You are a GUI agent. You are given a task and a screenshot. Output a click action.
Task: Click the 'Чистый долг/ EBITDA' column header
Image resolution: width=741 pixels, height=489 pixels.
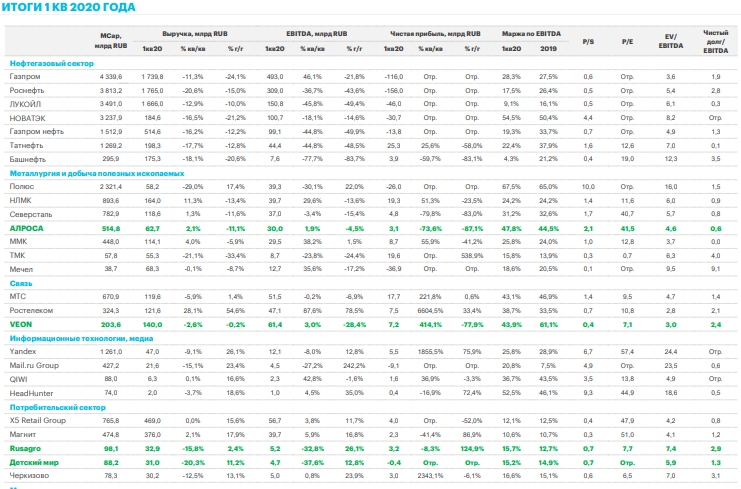pos(714,40)
